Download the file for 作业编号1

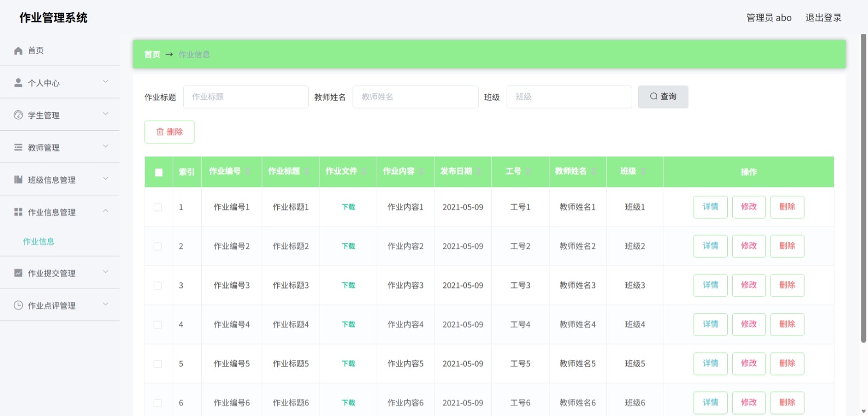[x=348, y=207]
